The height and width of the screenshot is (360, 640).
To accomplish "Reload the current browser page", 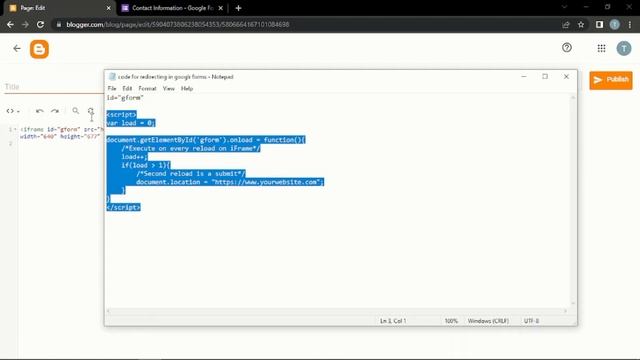I will click(40, 24).
